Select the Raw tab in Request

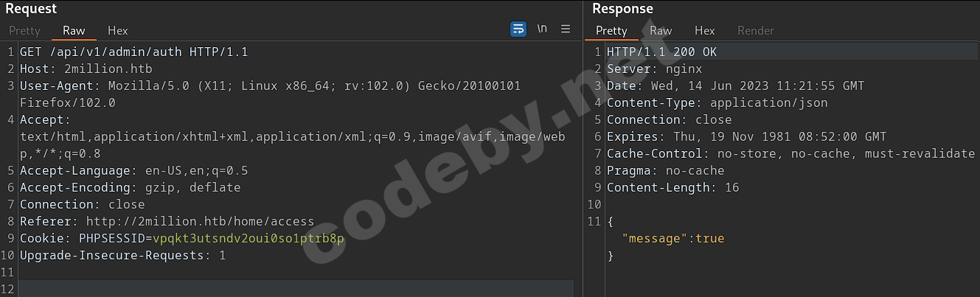(74, 31)
